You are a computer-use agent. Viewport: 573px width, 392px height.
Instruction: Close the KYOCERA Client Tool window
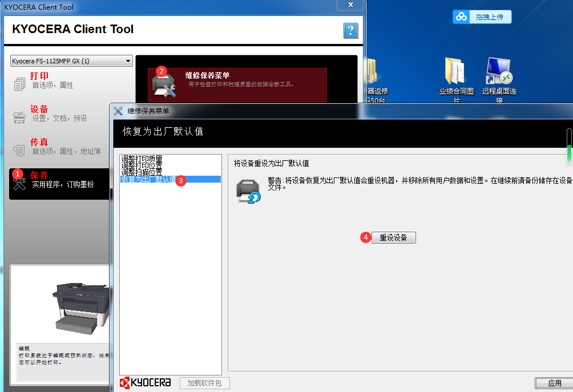tap(350, 5)
